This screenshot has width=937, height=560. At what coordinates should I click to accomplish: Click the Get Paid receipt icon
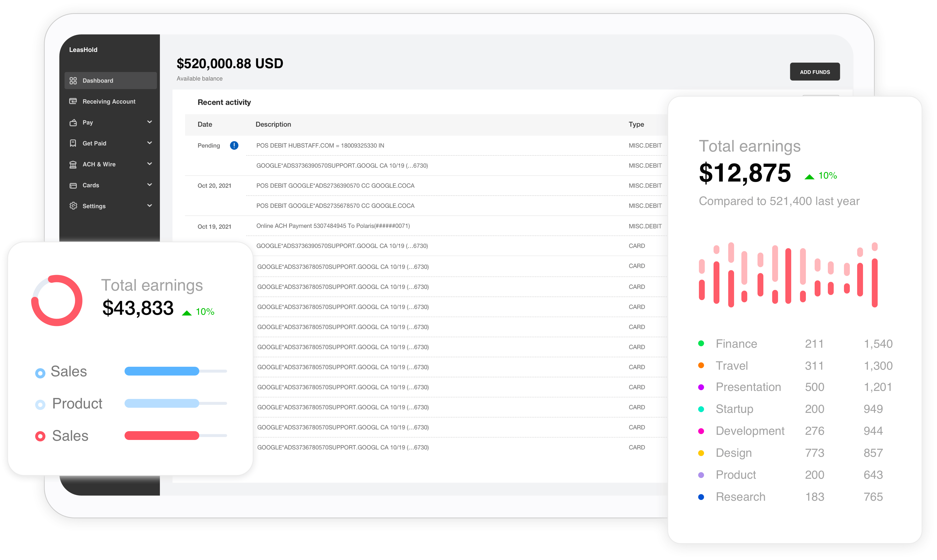tap(73, 143)
